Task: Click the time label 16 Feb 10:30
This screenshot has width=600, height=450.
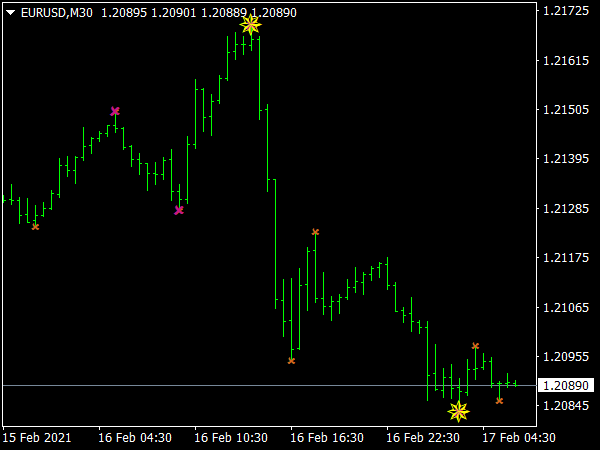Action: [x=231, y=437]
